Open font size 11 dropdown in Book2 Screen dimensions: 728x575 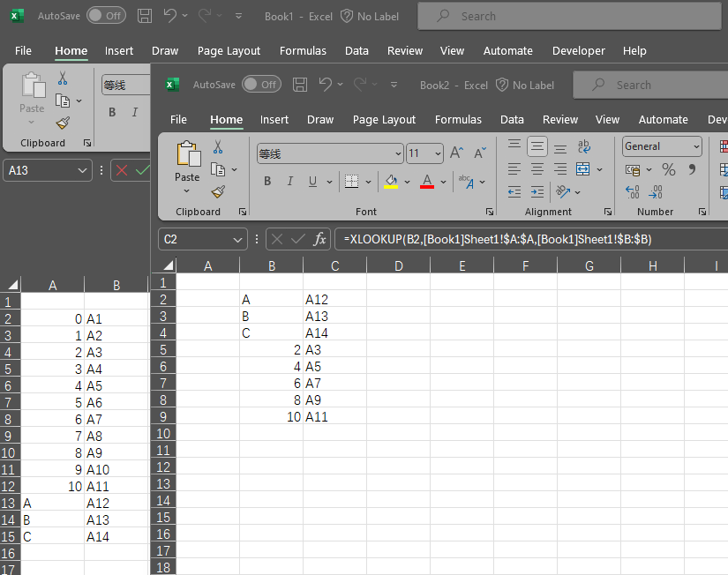pyautogui.click(x=438, y=153)
